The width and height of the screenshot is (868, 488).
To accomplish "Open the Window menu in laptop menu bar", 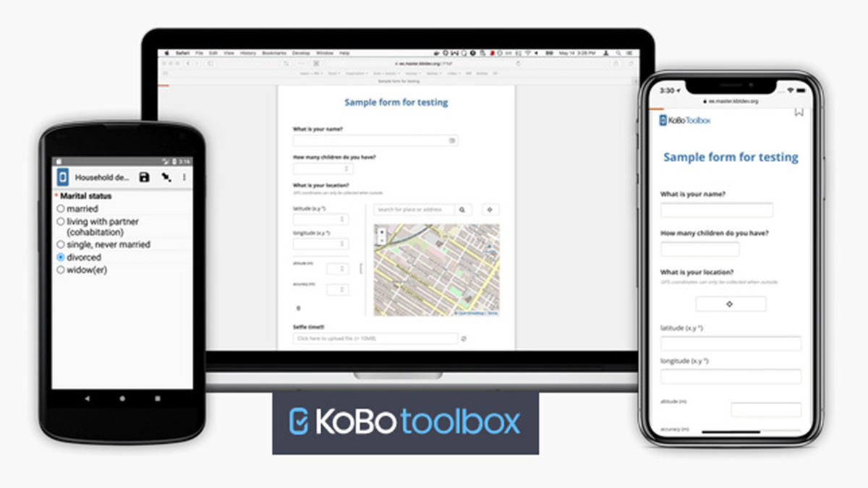I will click(x=325, y=53).
